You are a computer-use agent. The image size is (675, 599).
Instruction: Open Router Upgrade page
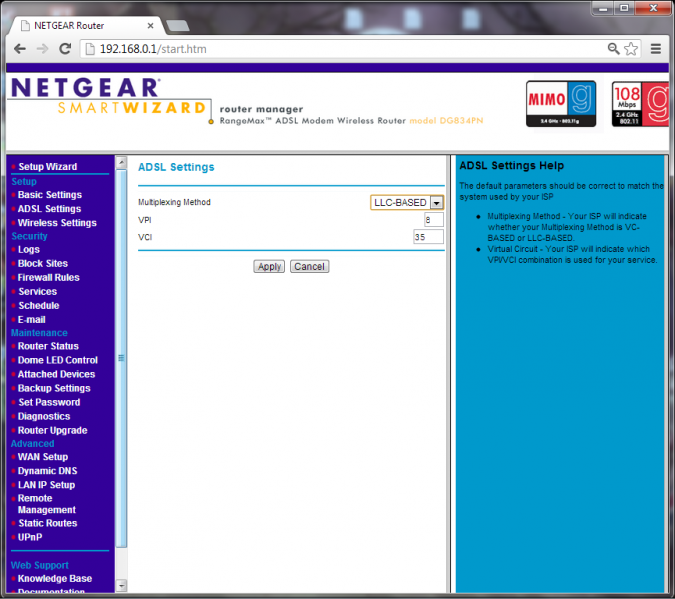click(x=52, y=430)
